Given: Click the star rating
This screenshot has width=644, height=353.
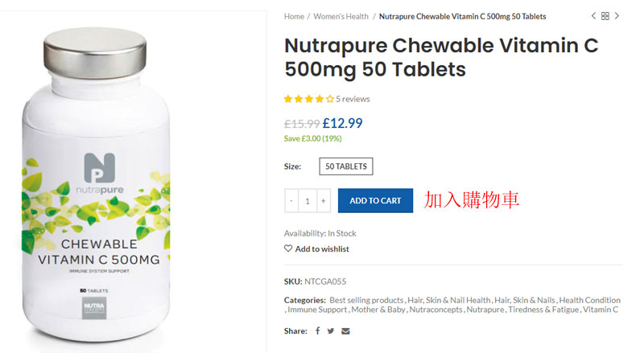Looking at the screenshot, I should (308, 99).
